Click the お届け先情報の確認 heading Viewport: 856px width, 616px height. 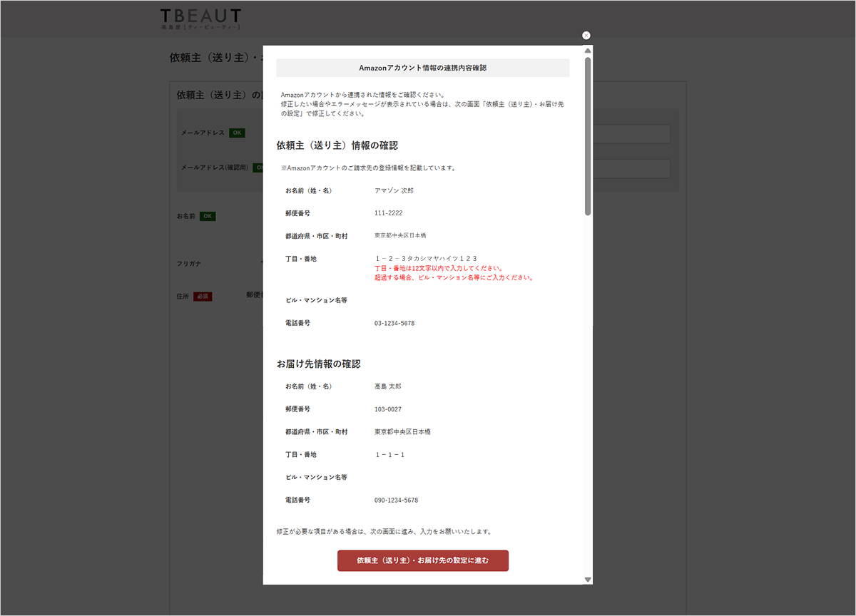(x=319, y=364)
